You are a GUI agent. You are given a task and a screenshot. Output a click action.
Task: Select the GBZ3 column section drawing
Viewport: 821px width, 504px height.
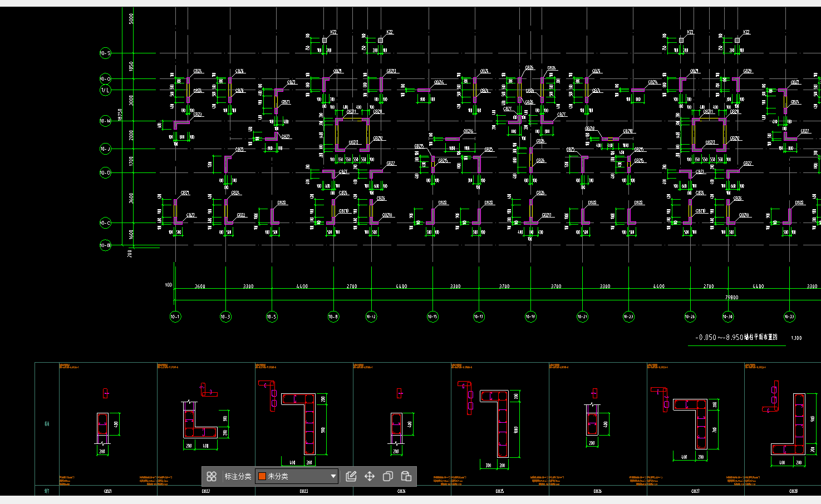(x=299, y=424)
